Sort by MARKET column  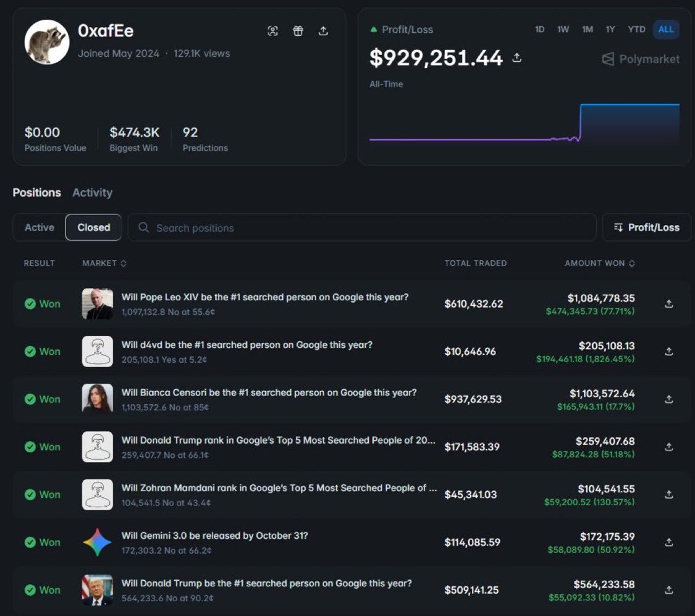pyautogui.click(x=104, y=263)
